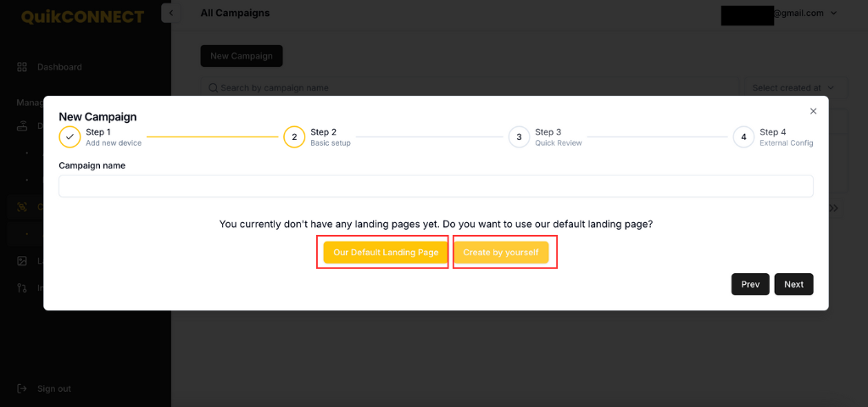Close the New Campaign dialog
The width and height of the screenshot is (868, 407).
813,111
